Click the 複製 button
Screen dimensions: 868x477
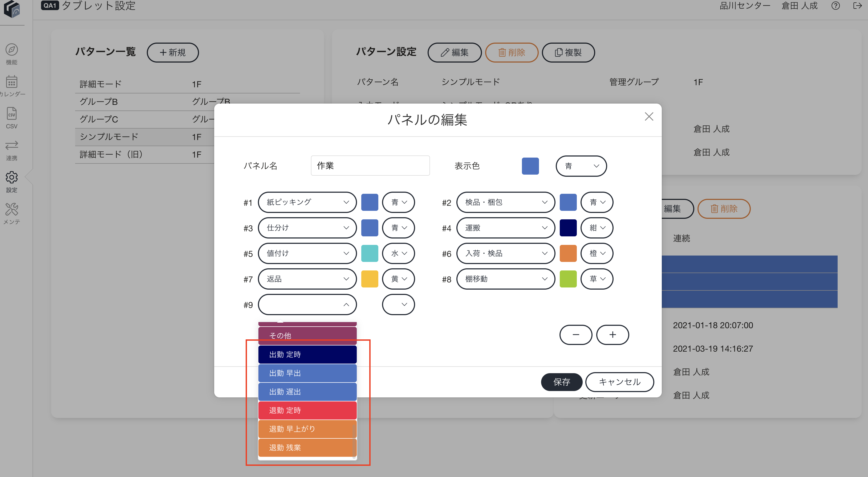pyautogui.click(x=568, y=52)
